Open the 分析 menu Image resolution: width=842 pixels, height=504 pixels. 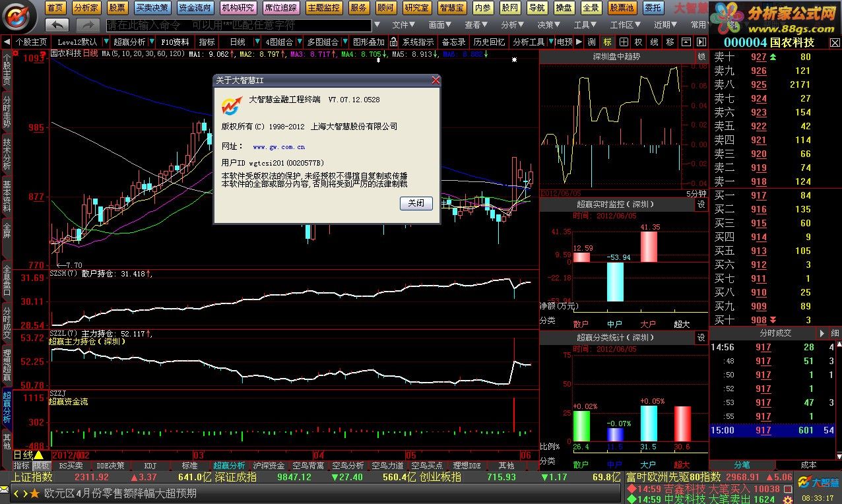513,25
